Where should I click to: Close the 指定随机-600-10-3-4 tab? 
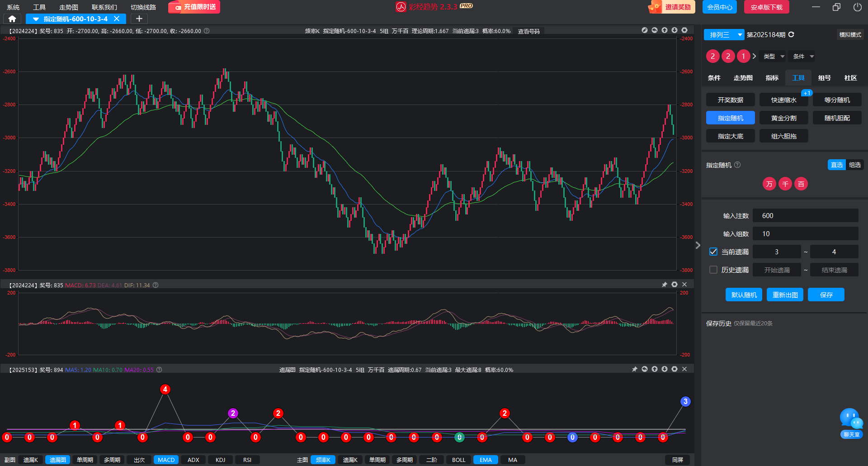tap(117, 19)
